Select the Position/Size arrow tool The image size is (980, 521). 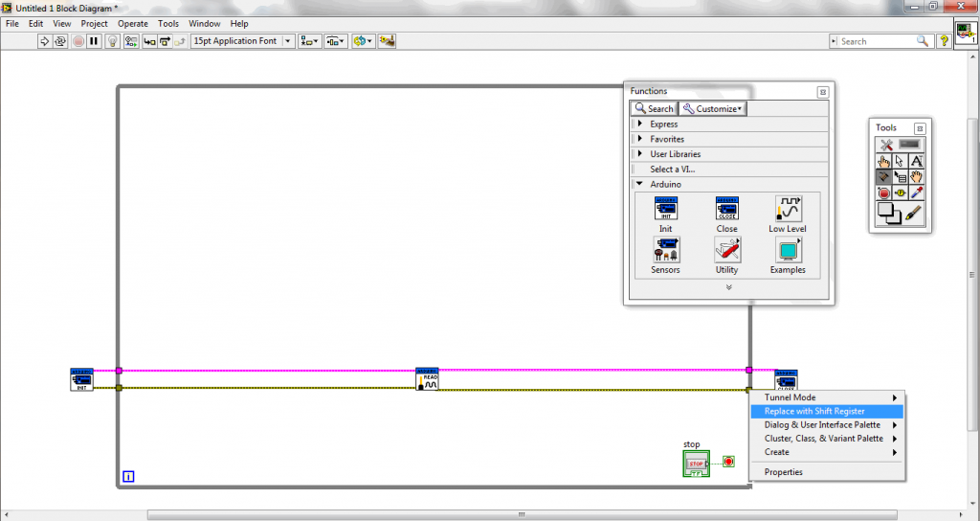pyautogui.click(x=900, y=161)
